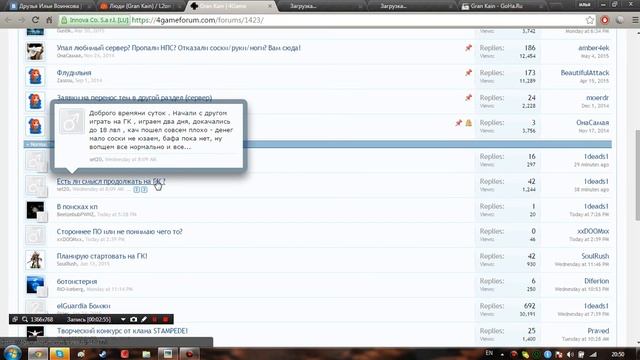Click the bell icon on ОнаСамая row

coord(469,122)
